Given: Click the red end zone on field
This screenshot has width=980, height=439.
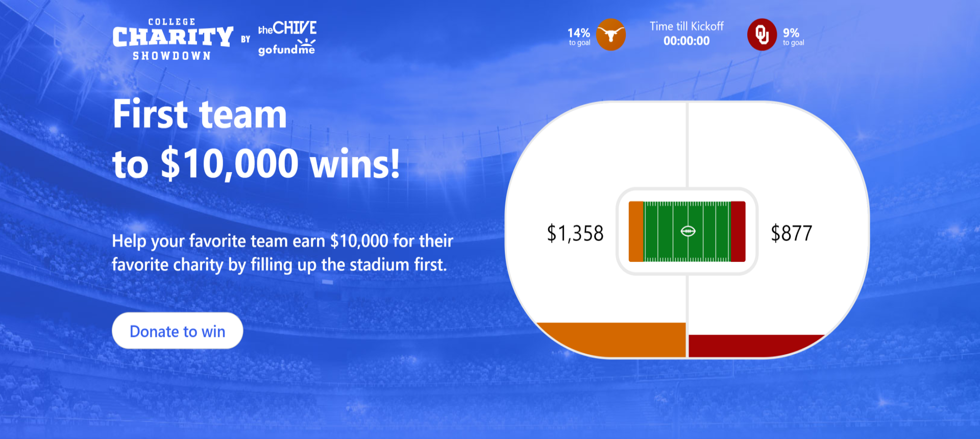Looking at the screenshot, I should click(x=738, y=232).
